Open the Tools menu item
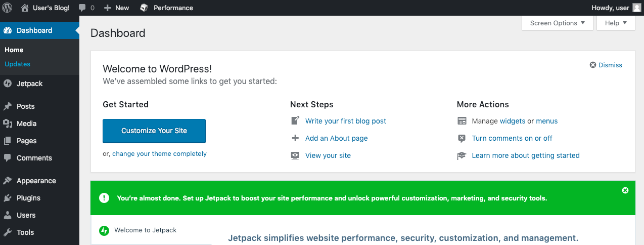This screenshot has width=644, height=245. [39, 232]
